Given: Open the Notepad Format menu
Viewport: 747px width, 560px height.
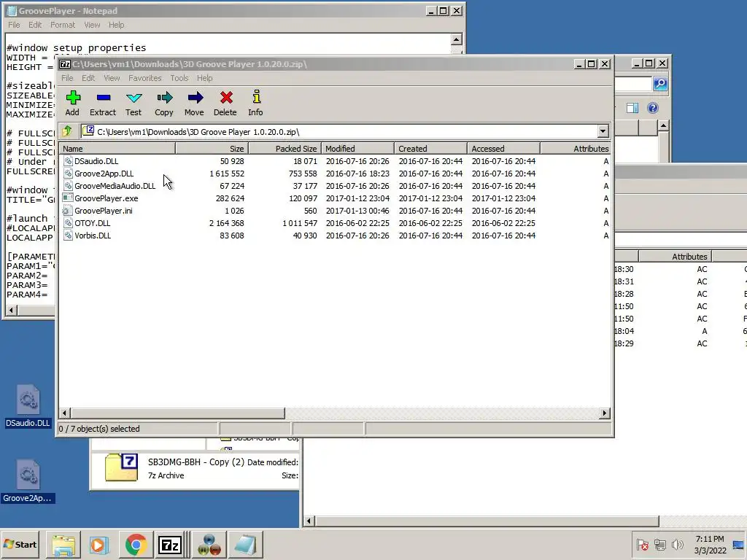Looking at the screenshot, I should tap(63, 25).
